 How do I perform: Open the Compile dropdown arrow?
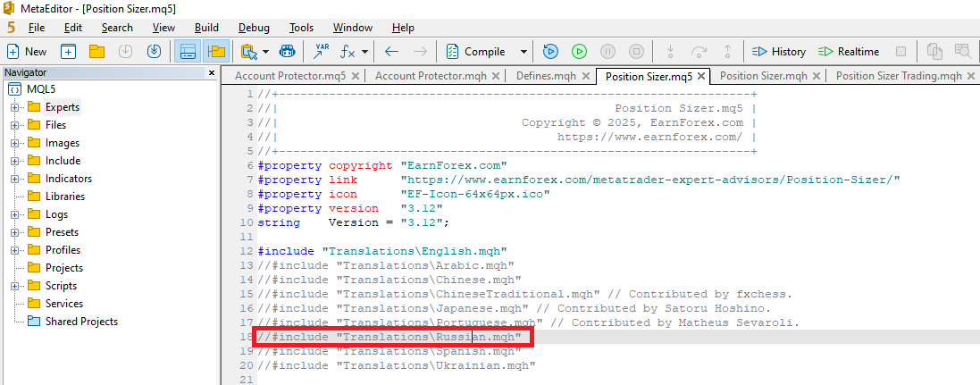coord(524,52)
